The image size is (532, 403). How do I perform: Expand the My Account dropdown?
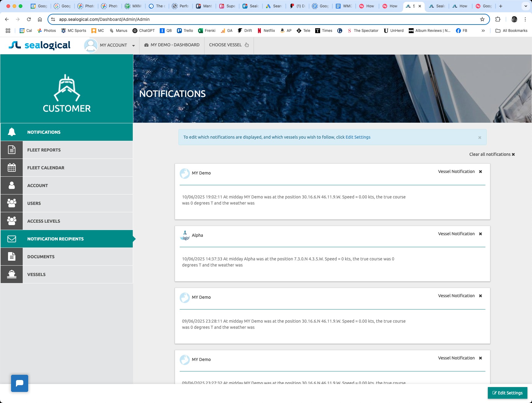pos(133,45)
